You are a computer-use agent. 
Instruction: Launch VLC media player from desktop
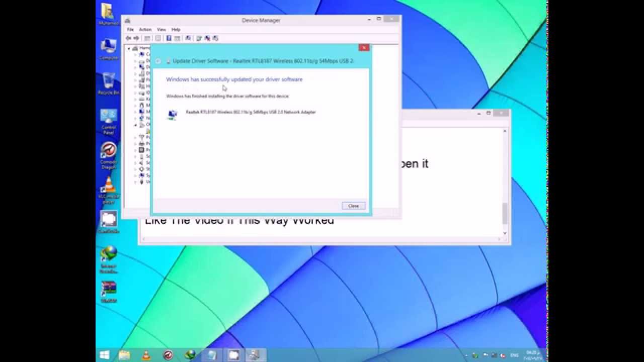(x=108, y=190)
